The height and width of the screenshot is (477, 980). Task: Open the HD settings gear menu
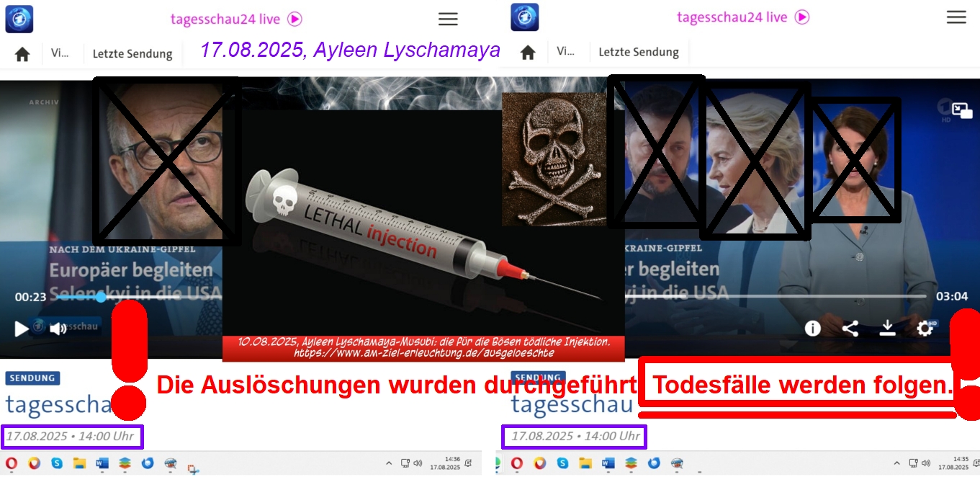(x=925, y=329)
